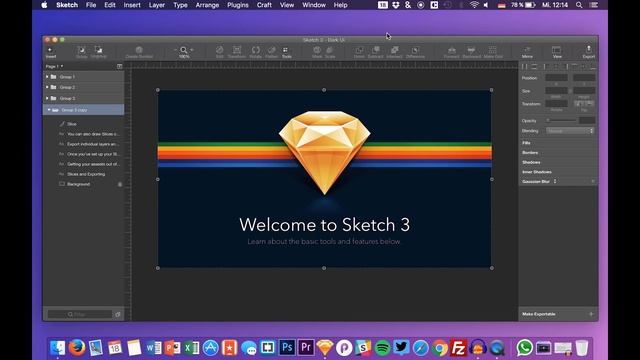This screenshot has width=640, height=360.
Task: Open the Blending mode dropdown
Action: (x=570, y=131)
